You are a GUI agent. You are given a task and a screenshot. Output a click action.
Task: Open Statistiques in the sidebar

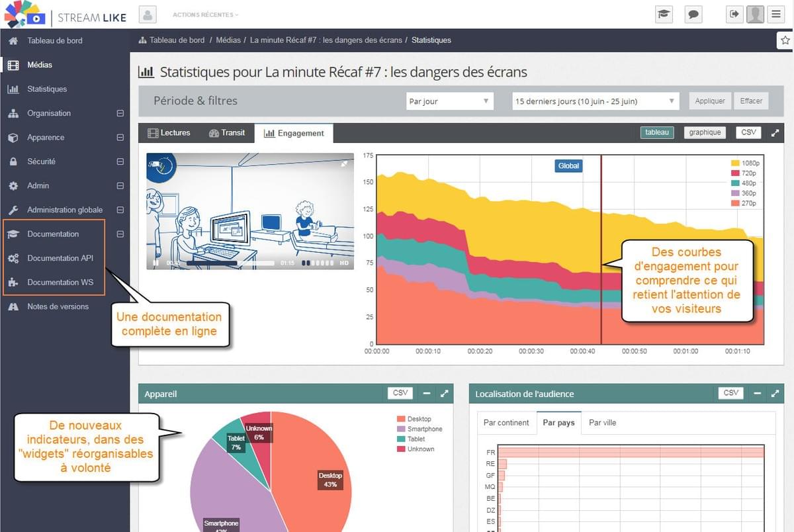pyautogui.click(x=47, y=89)
